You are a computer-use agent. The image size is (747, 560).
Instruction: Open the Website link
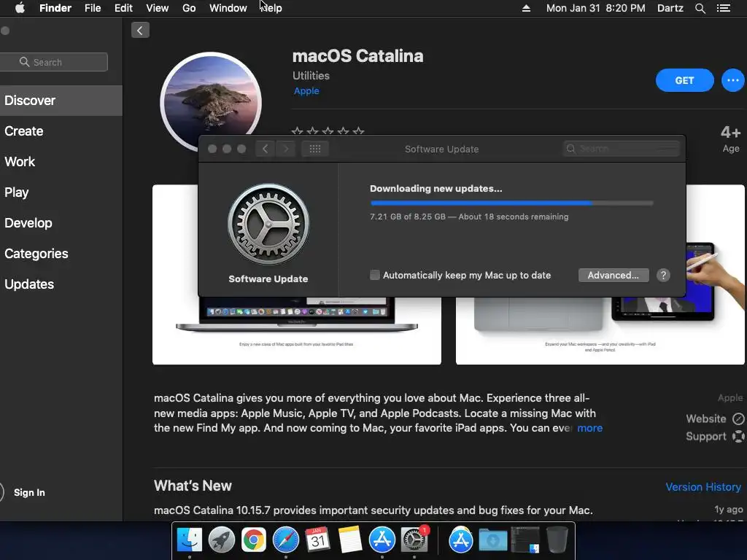point(706,419)
